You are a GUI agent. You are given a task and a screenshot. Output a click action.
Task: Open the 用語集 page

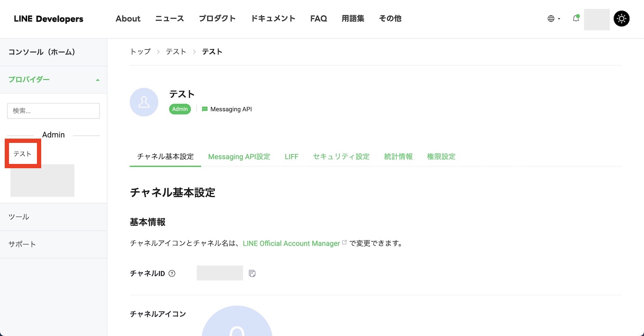(x=353, y=18)
